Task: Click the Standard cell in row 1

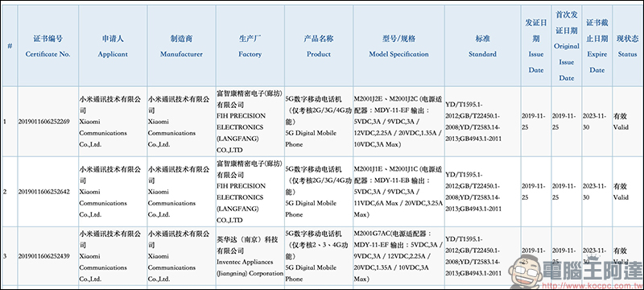Action: 482,122
